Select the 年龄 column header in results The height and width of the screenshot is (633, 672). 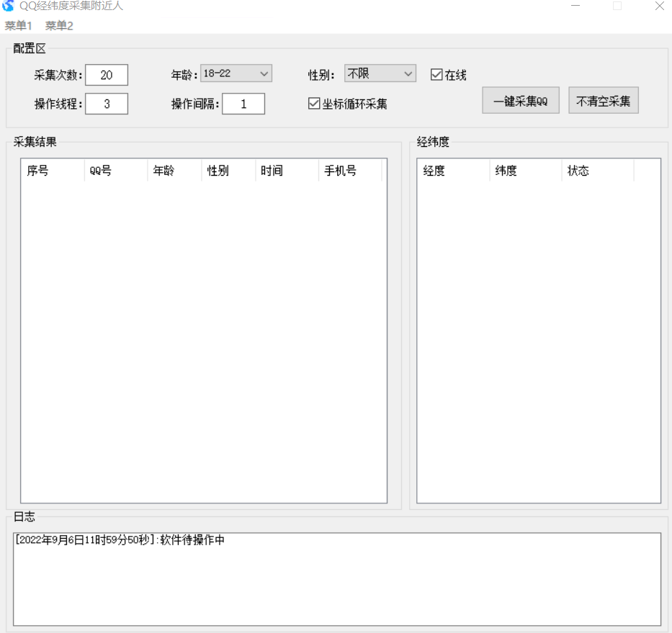175,171
